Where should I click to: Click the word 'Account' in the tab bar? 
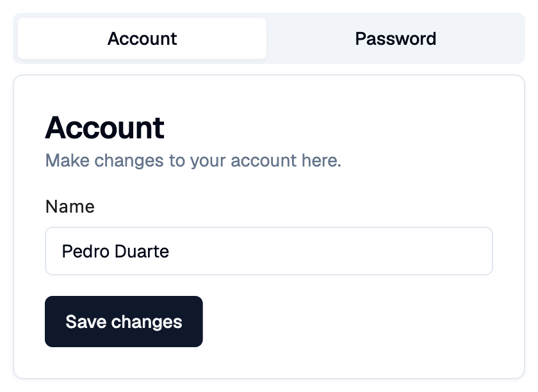tap(142, 38)
